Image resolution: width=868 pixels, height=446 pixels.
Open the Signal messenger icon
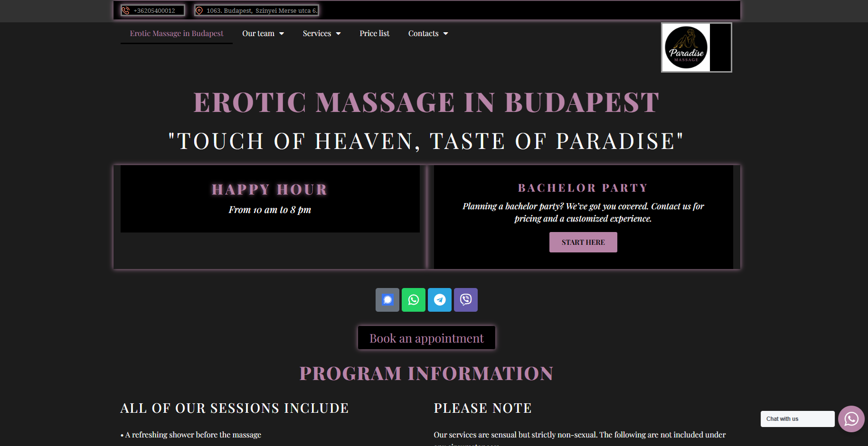point(387,300)
